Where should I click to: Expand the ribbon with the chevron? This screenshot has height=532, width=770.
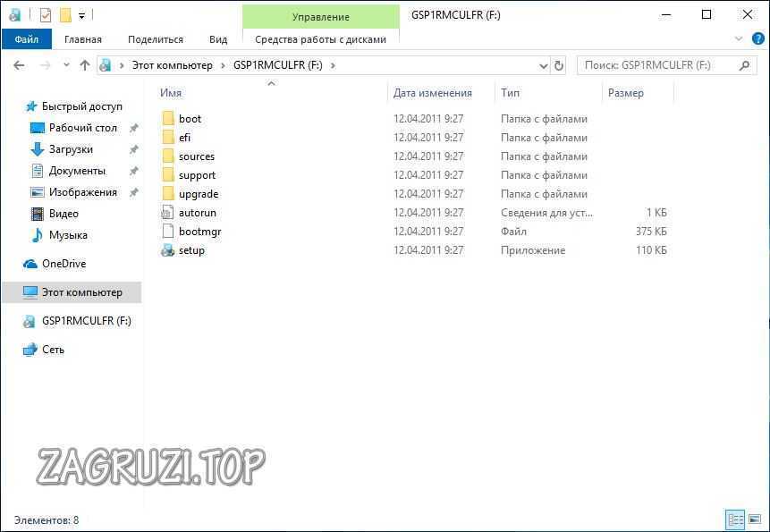click(x=738, y=38)
